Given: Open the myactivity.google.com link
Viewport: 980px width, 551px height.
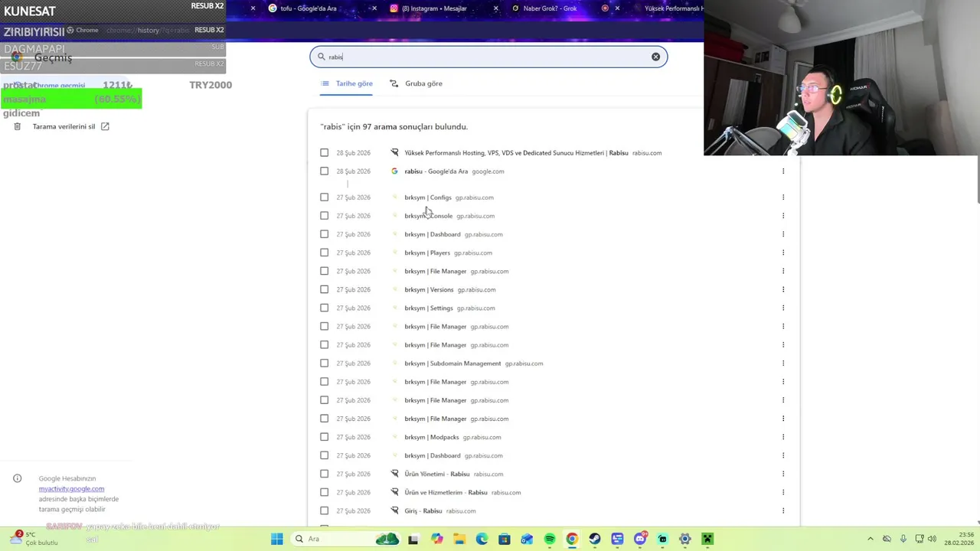Looking at the screenshot, I should point(71,488).
